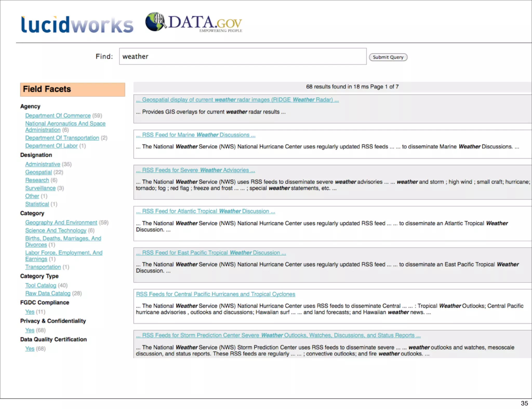Filter by Tool Catalog category type

point(41,285)
